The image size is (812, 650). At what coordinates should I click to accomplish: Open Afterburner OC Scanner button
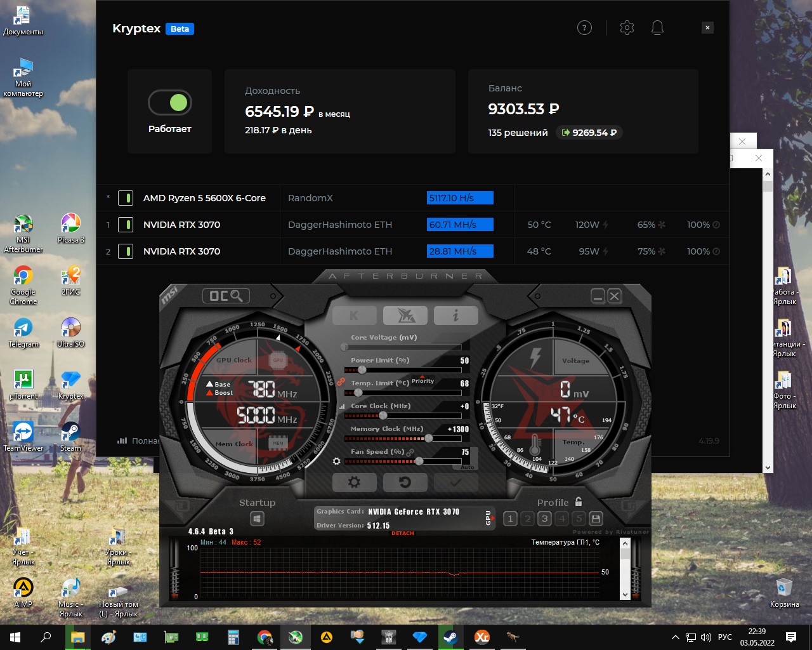226,296
